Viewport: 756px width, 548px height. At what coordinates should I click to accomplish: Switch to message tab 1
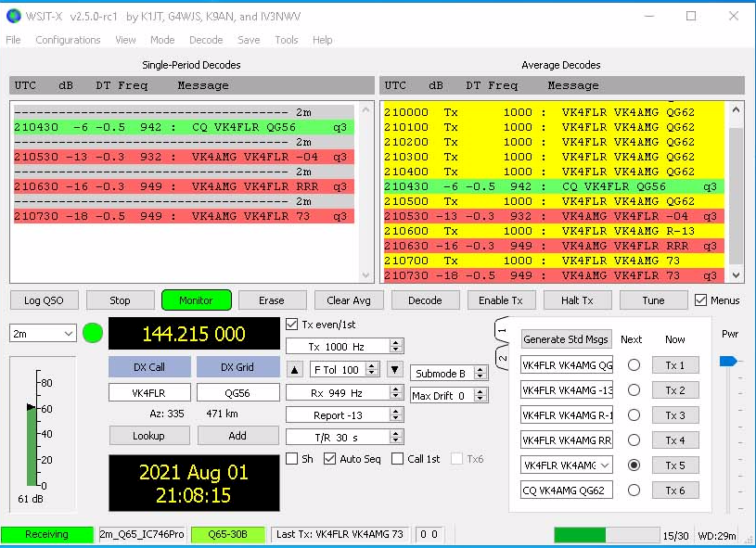[x=502, y=331]
